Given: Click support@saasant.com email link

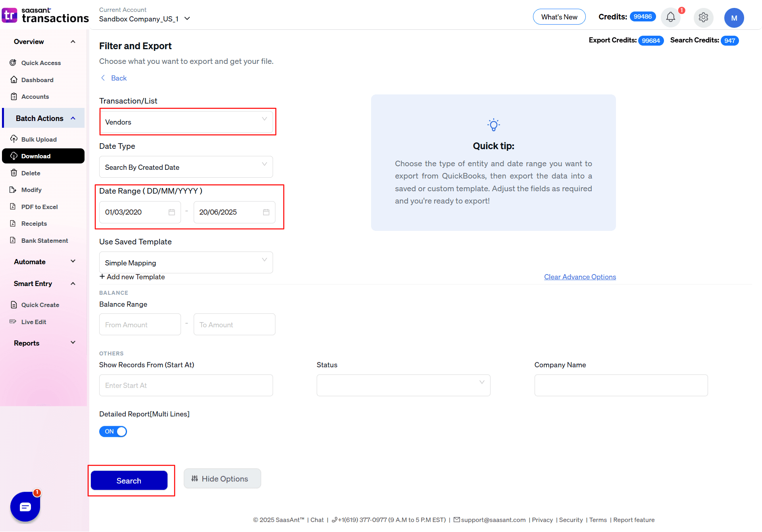Looking at the screenshot, I should coord(489,520).
